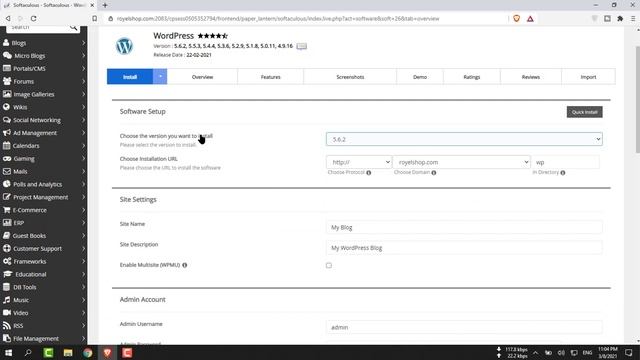Click the version changelog icon
The image size is (640, 360).
point(302,46)
